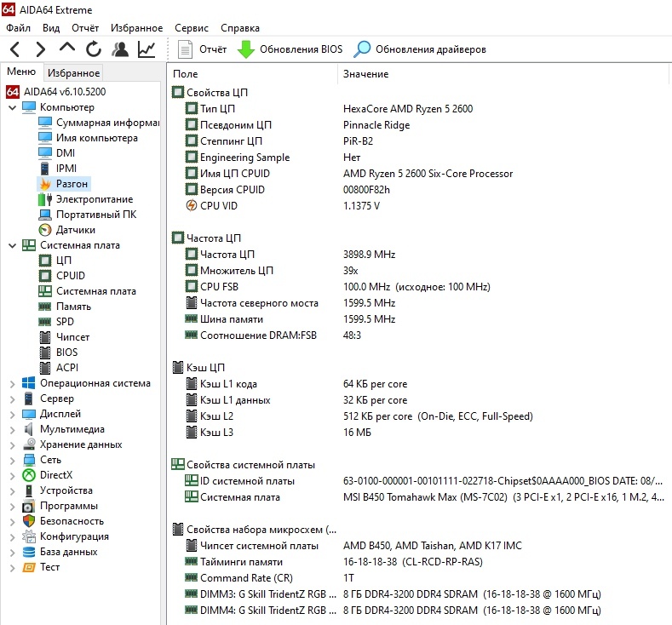Select the IPMI server icon in tree
Viewport: 672px width, 625px height.
[45, 169]
